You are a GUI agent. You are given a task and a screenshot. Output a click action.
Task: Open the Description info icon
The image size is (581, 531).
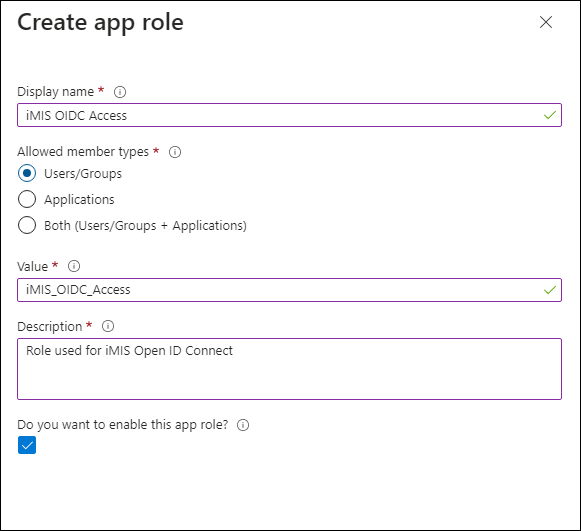108,326
